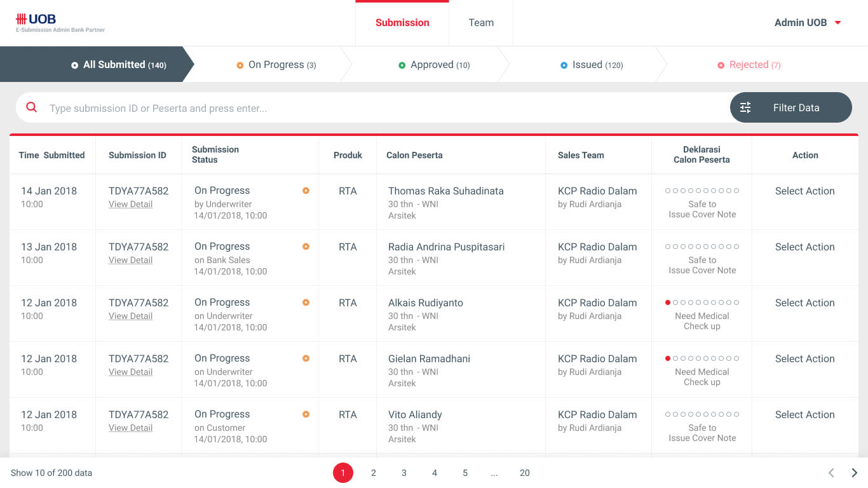Select the Rejected status filter

click(x=749, y=65)
